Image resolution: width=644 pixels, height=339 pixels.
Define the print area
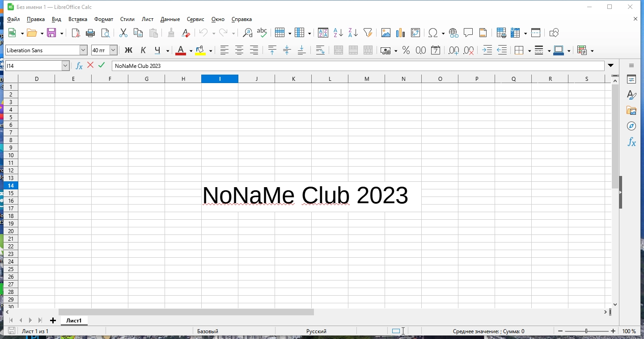point(501,33)
